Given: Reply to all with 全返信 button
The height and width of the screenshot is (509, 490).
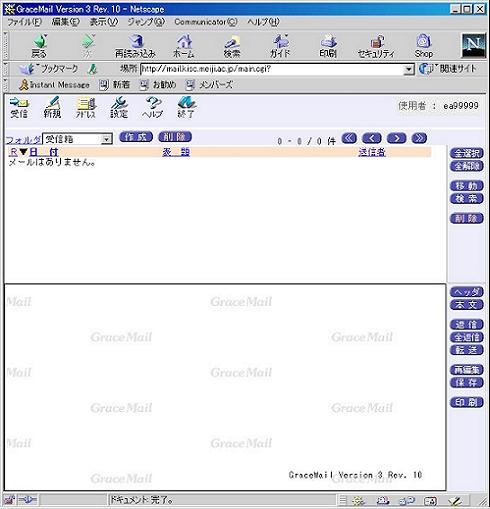Looking at the screenshot, I should click(467, 337).
